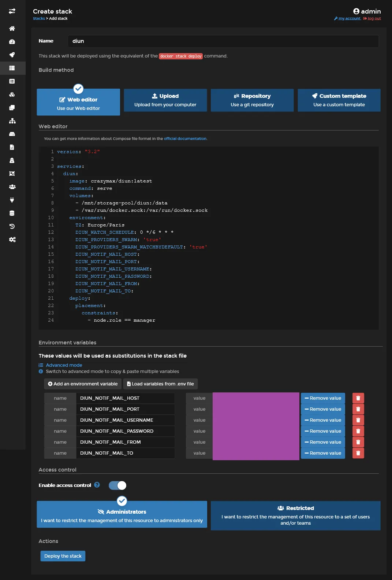The height and width of the screenshot is (580, 392).
Task: Open Secrets via the spy sidebar icon
Action: (12, 160)
